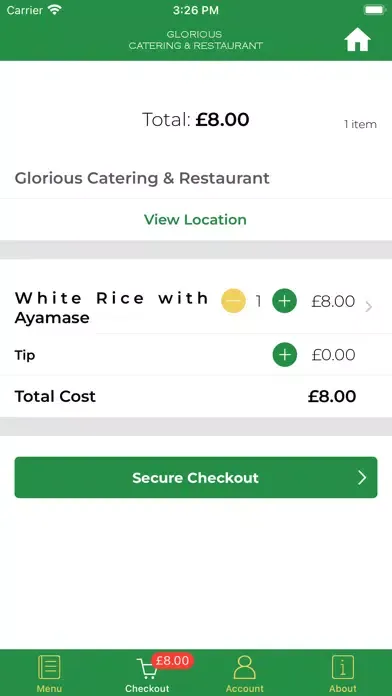Tap the Tip row label
Image resolution: width=392 pixels, height=696 pixels.
pos(25,355)
